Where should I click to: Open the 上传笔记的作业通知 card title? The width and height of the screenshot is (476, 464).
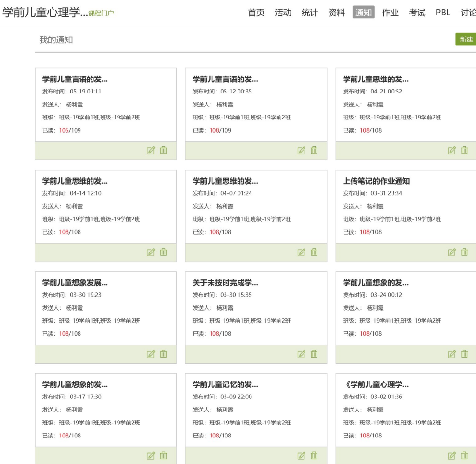tap(376, 181)
